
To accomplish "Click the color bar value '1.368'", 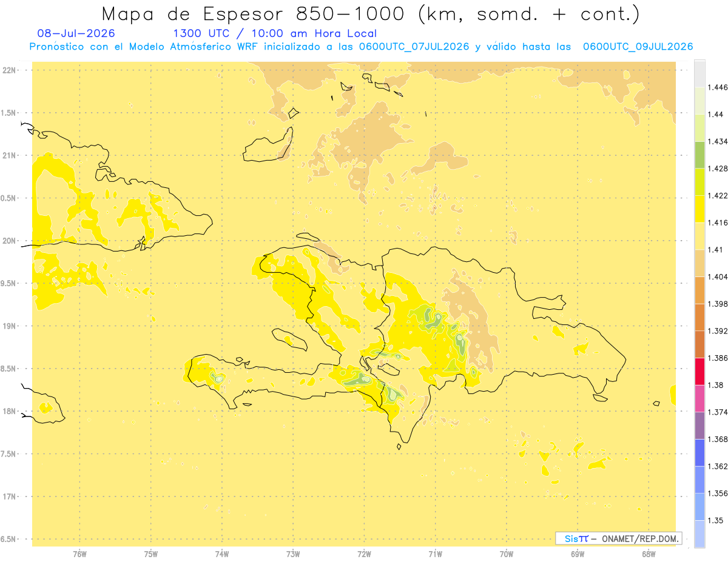I will [718, 439].
